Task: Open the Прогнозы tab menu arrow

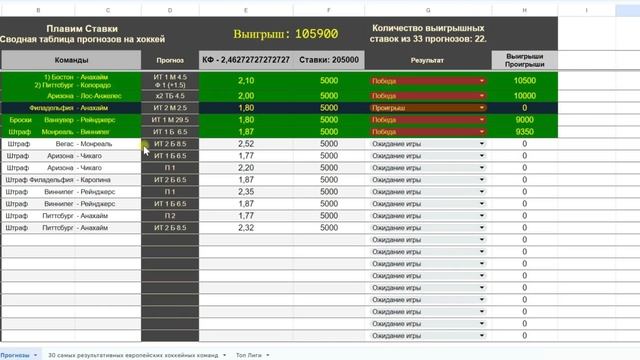Action: (x=36, y=355)
